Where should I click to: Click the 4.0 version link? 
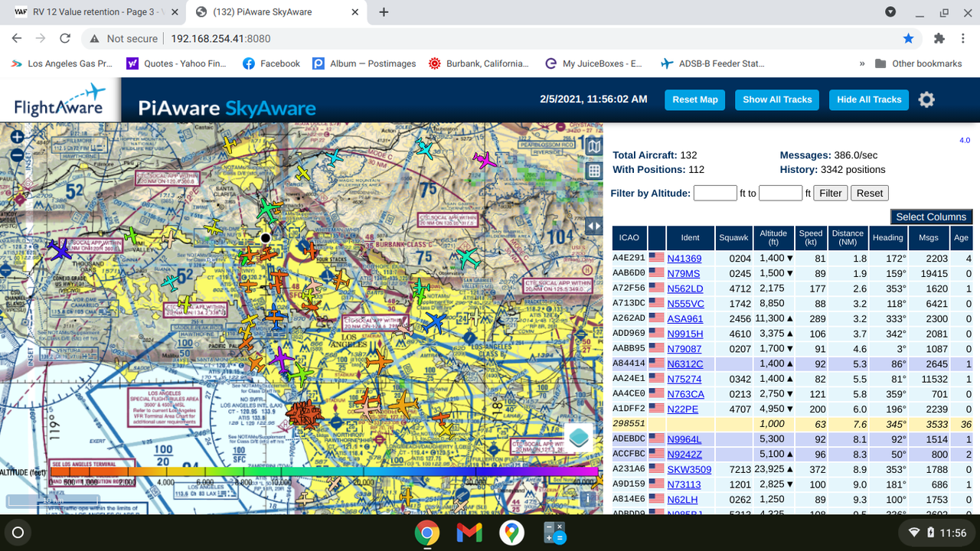[x=965, y=140]
